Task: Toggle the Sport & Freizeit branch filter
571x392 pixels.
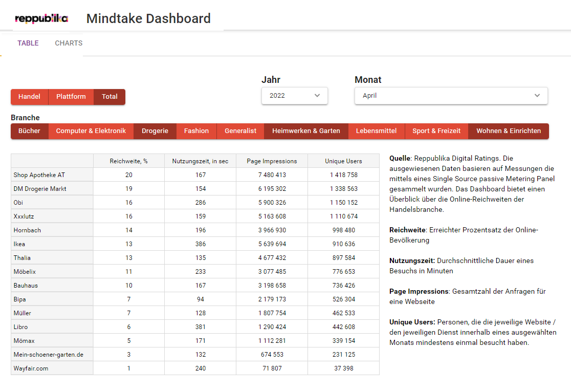Action: coord(436,131)
